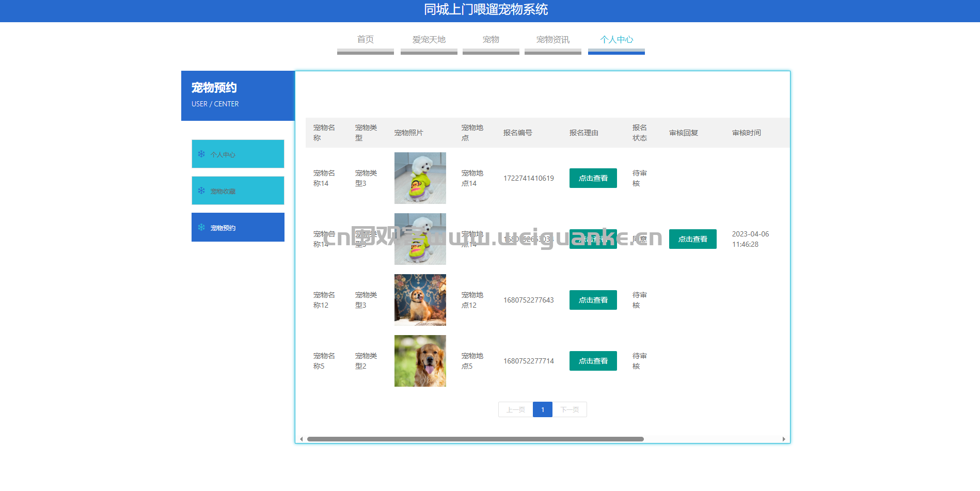Click the scrollbar right arrow
The height and width of the screenshot is (491, 980).
click(784, 439)
